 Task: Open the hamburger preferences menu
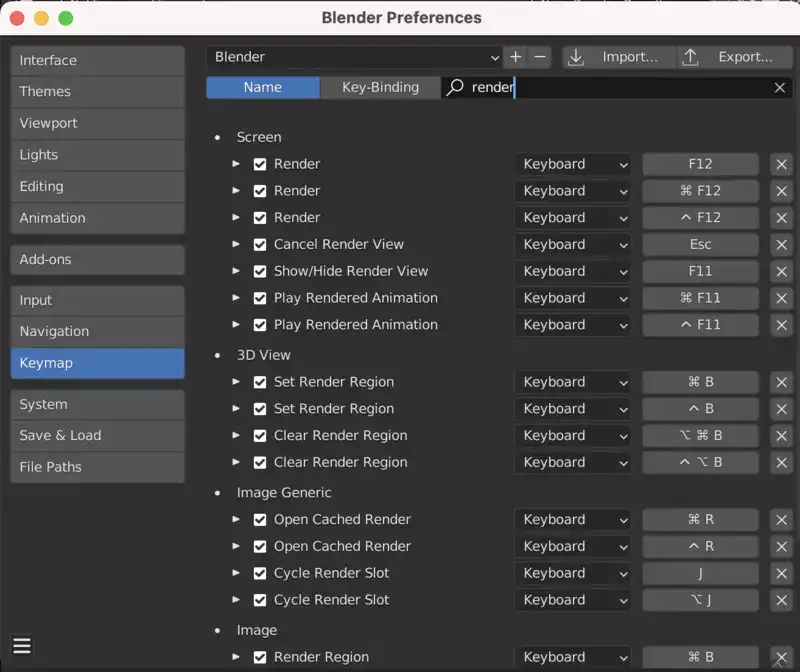pos(22,645)
